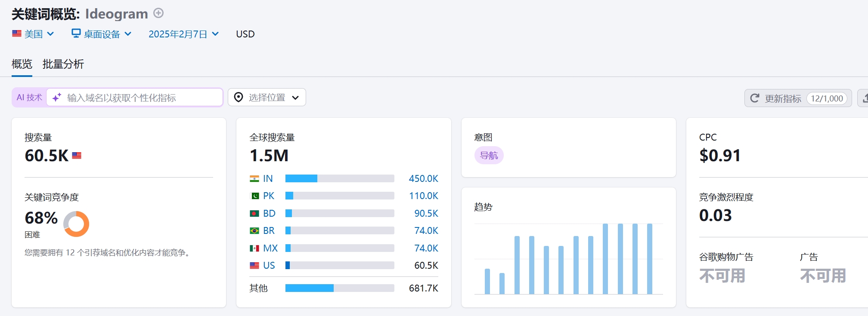This screenshot has width=868, height=316.
Task: Click the Pakistan flag icon
Action: [x=254, y=196]
